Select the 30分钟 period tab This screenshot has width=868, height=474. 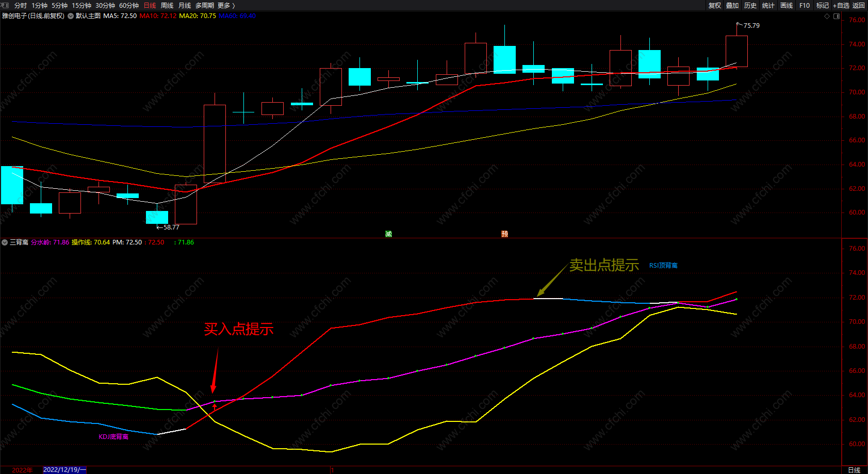[x=105, y=5]
